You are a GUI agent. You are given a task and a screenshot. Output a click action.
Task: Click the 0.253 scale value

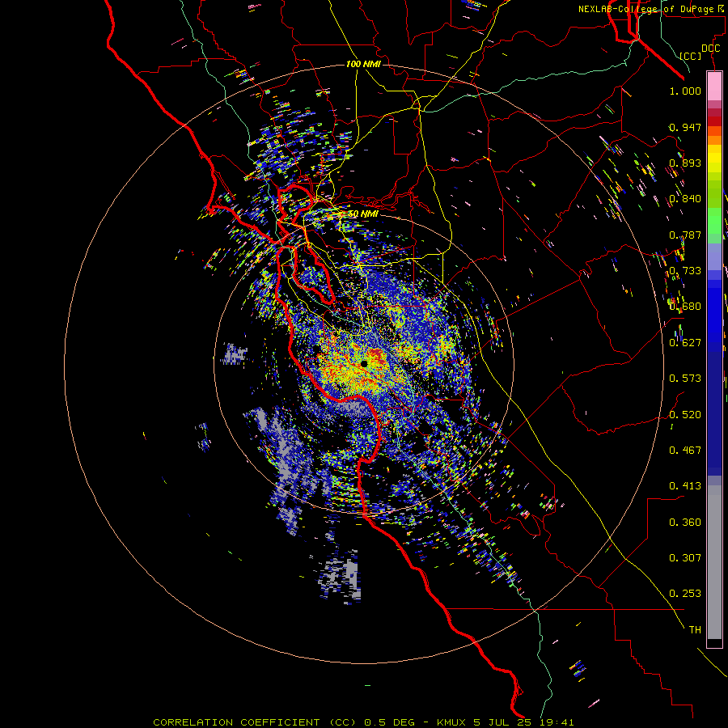(x=685, y=594)
